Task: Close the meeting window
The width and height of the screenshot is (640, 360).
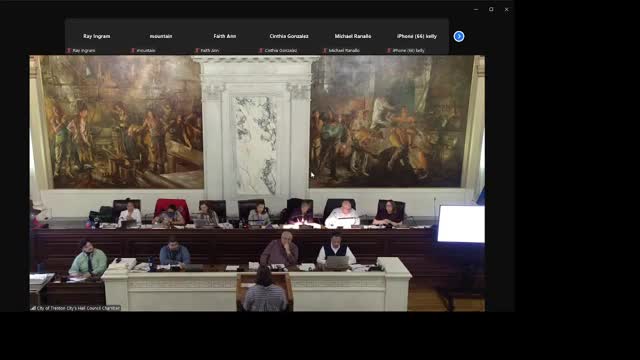Action: point(507,9)
